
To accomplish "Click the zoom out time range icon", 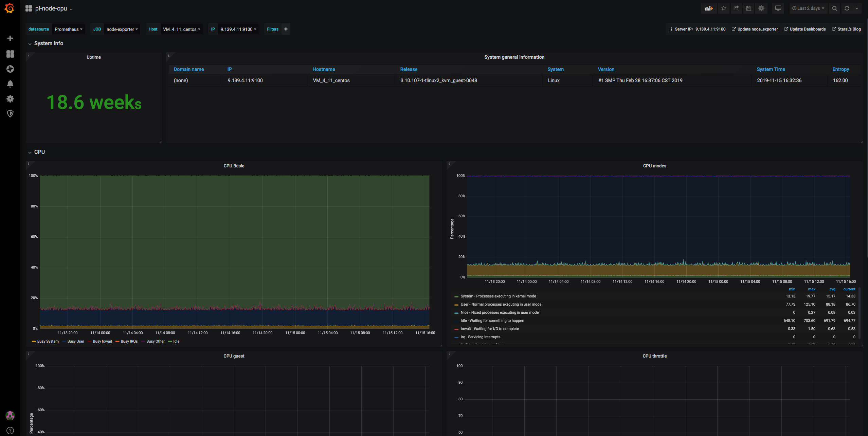I will (x=834, y=8).
